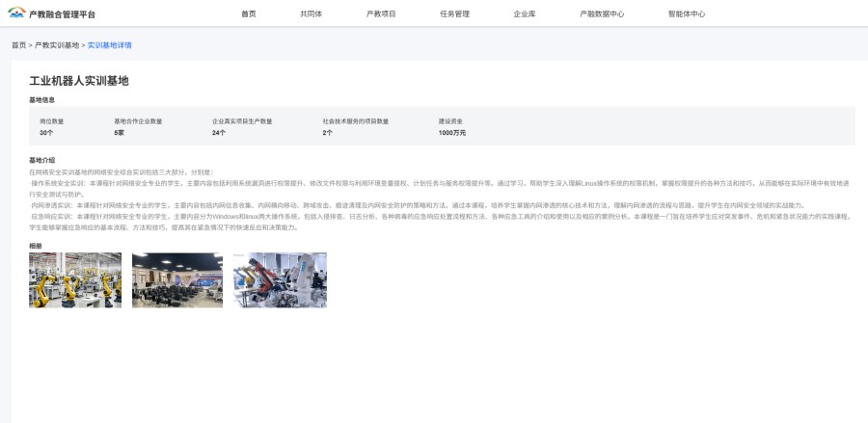Click the 基地介绍 section heading

pos(42,160)
